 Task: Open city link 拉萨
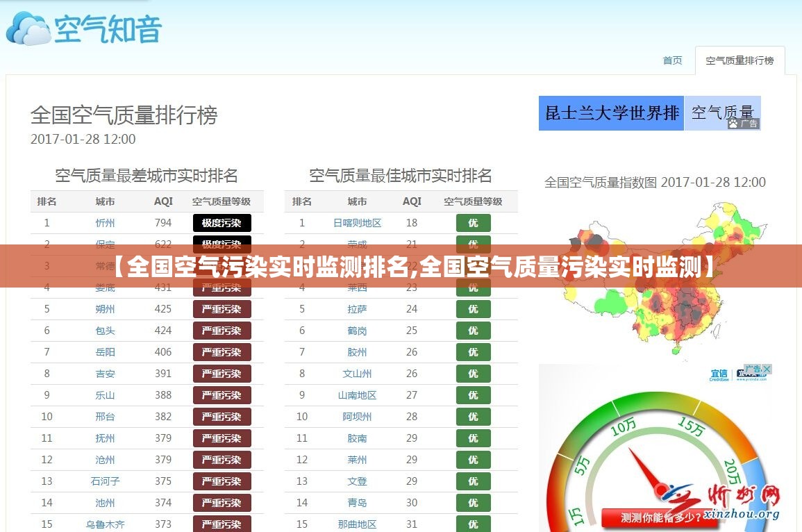(x=357, y=309)
